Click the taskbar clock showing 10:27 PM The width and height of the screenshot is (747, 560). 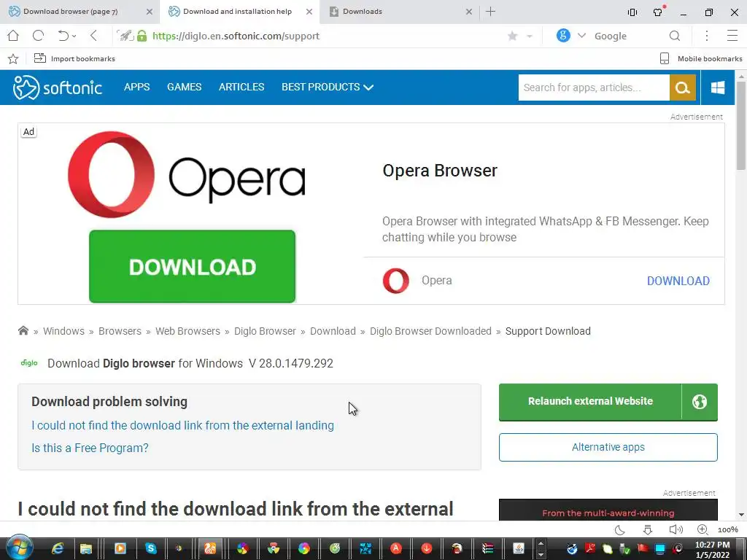click(712, 550)
